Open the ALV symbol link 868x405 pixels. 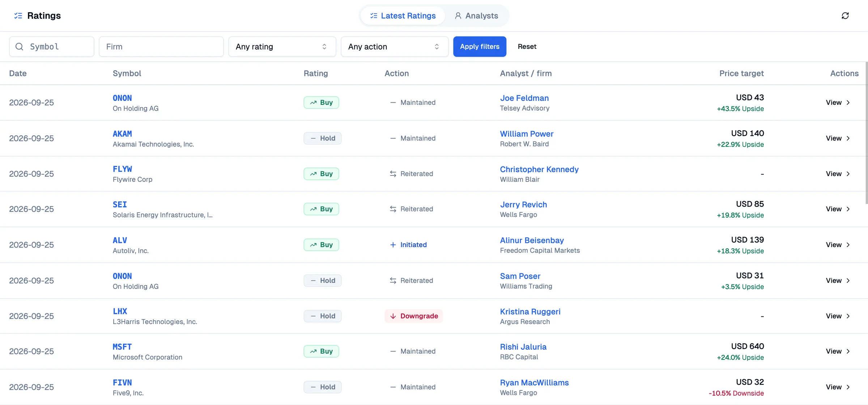point(120,240)
